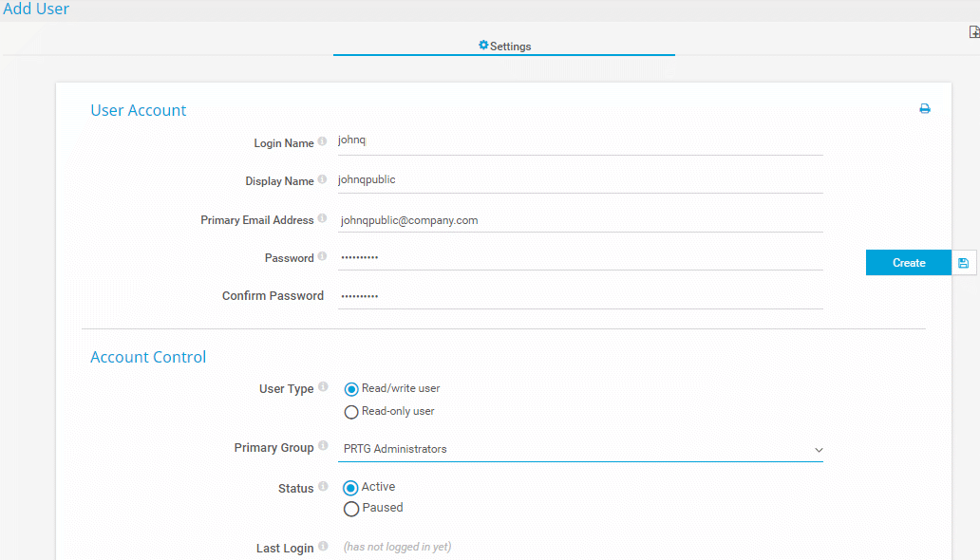
Task: Open the Settings tab
Action: point(503,47)
